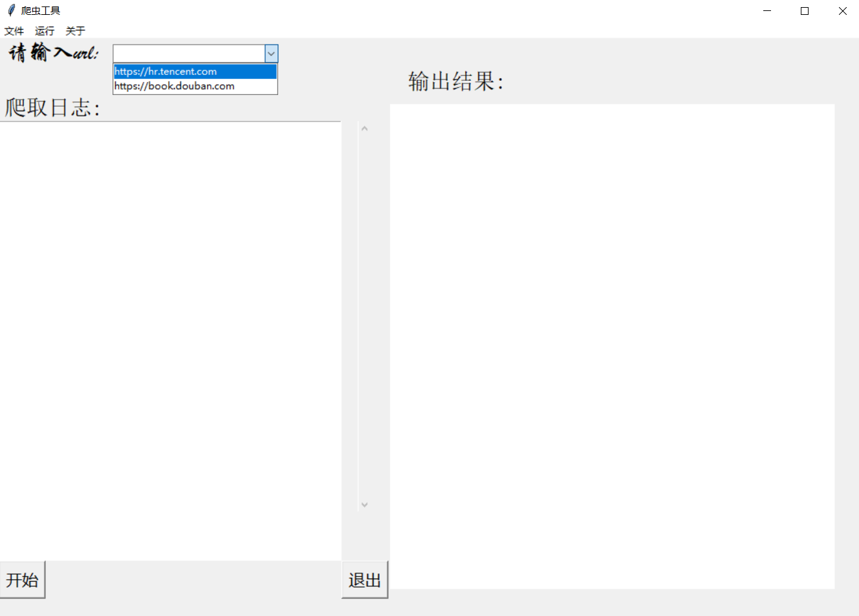
Task: Open the 运行 menu
Action: pos(45,31)
